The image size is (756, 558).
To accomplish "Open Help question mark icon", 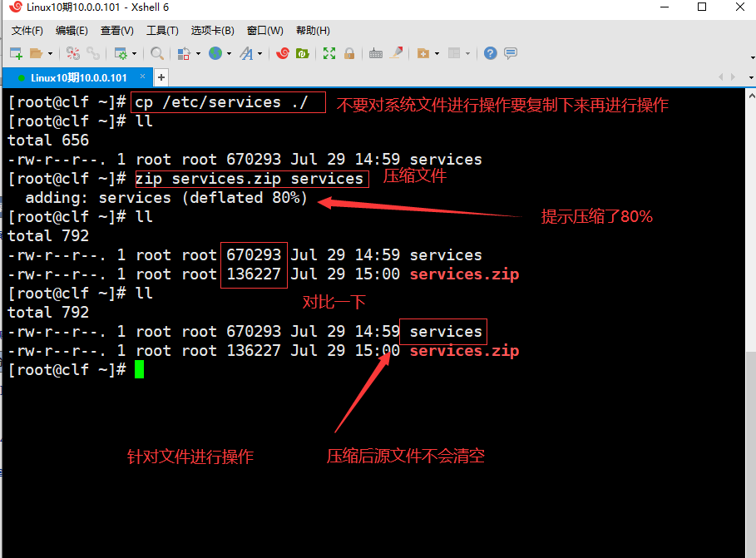I will [491, 53].
